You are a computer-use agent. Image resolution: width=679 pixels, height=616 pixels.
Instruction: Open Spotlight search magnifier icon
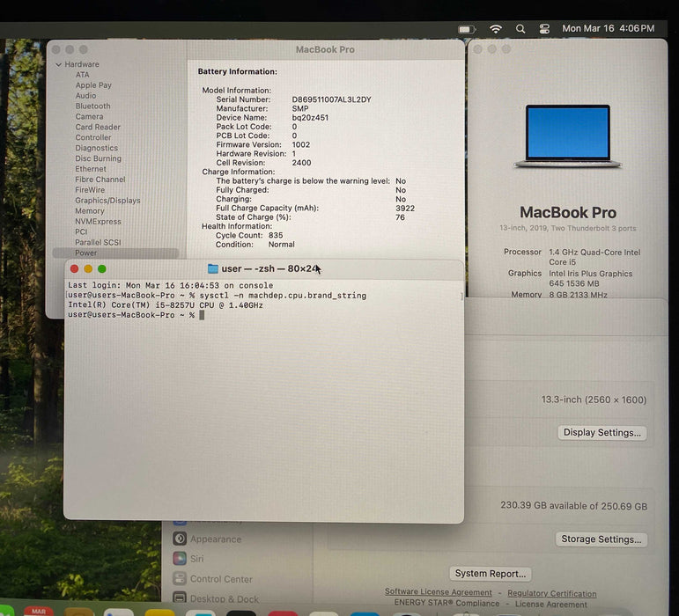pos(520,29)
